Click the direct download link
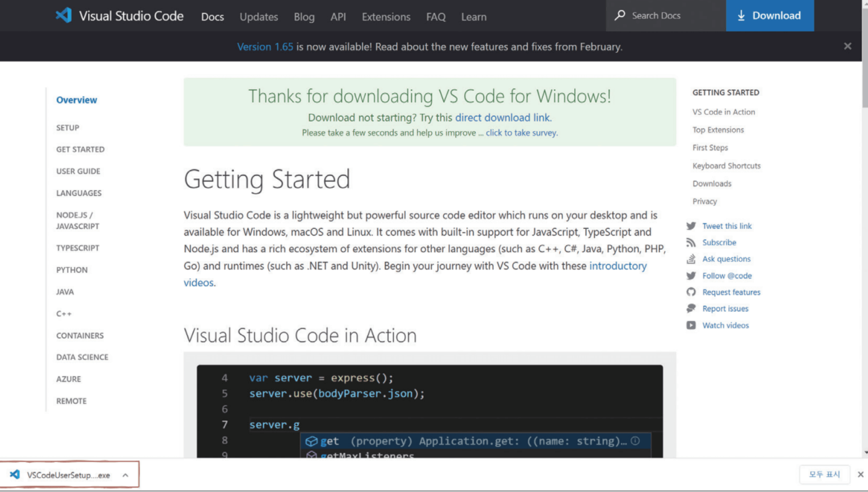This screenshot has width=868, height=492. [x=503, y=118]
